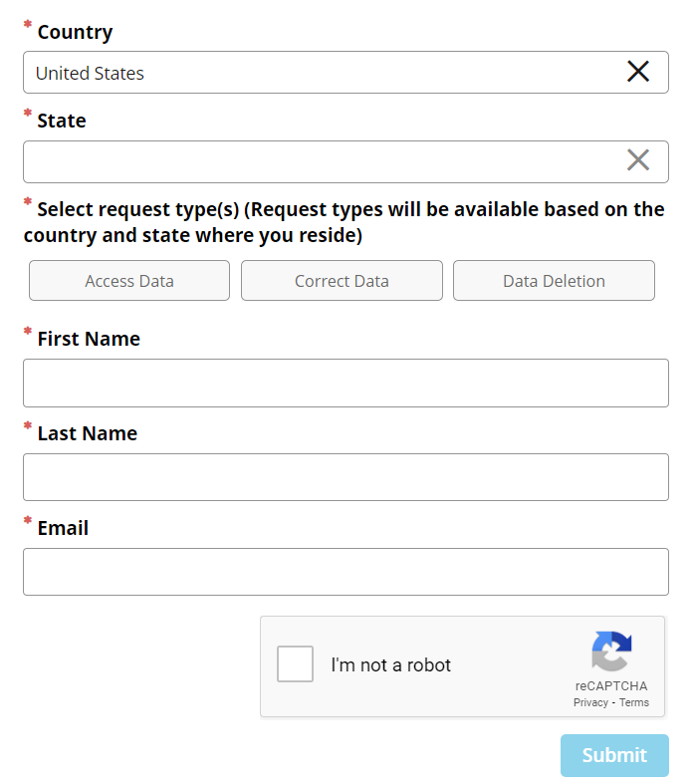Click the State field label
This screenshot has width=691, height=784.
62,121
